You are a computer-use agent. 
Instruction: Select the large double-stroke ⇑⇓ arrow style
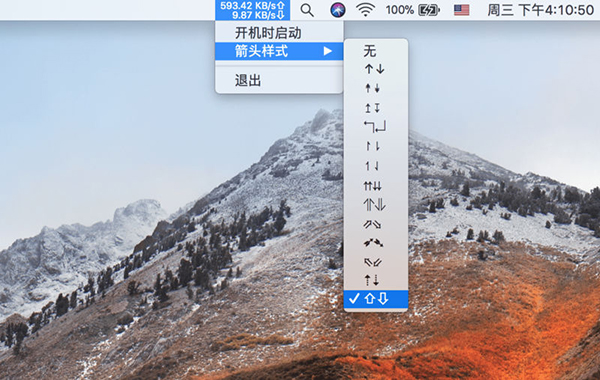(x=376, y=205)
